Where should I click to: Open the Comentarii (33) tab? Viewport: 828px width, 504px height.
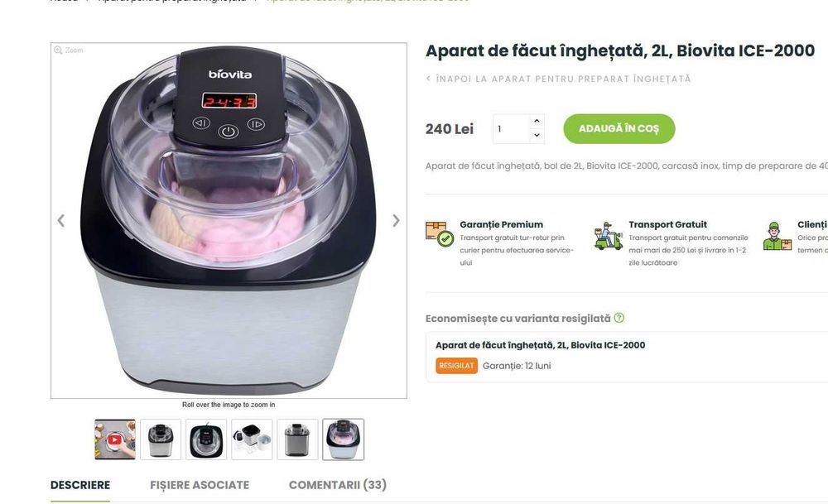tap(338, 485)
